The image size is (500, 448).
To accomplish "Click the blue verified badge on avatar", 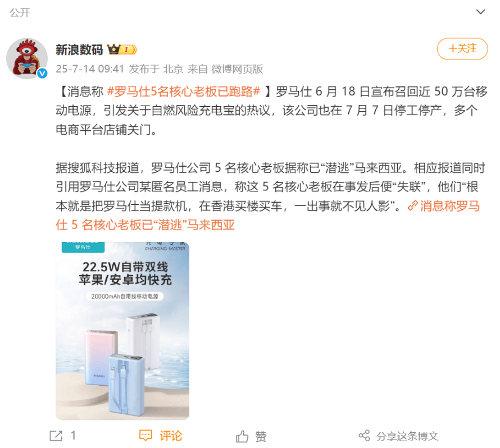I will pyautogui.click(x=42, y=74).
